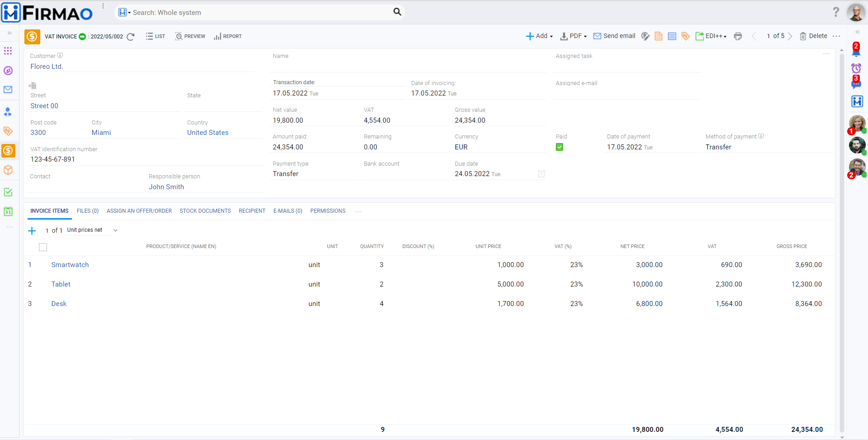Screen dimensions: 868x440
Task: Click the plus icon to add invoice item
Action: point(32,231)
